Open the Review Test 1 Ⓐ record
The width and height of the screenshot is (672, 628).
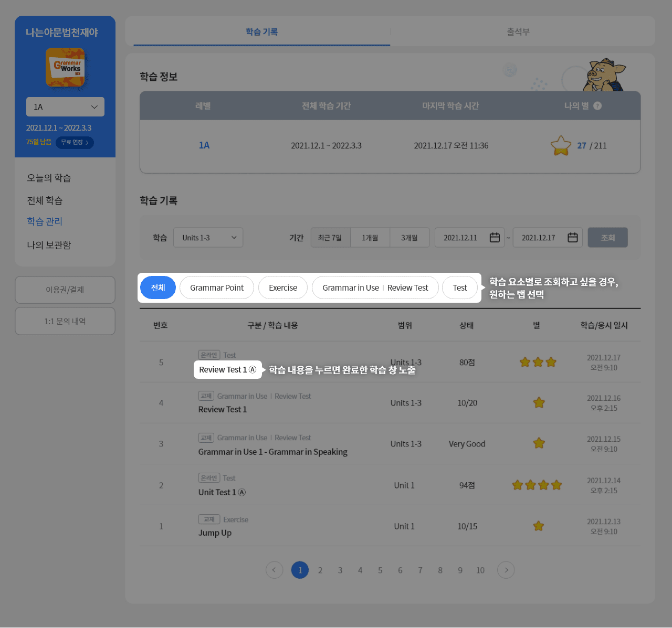(x=227, y=370)
